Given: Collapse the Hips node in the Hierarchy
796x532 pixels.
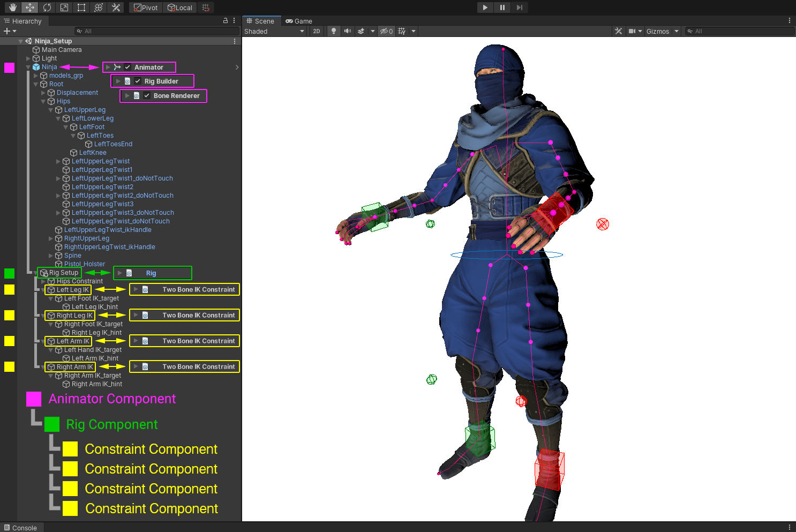Looking at the screenshot, I should (43, 101).
